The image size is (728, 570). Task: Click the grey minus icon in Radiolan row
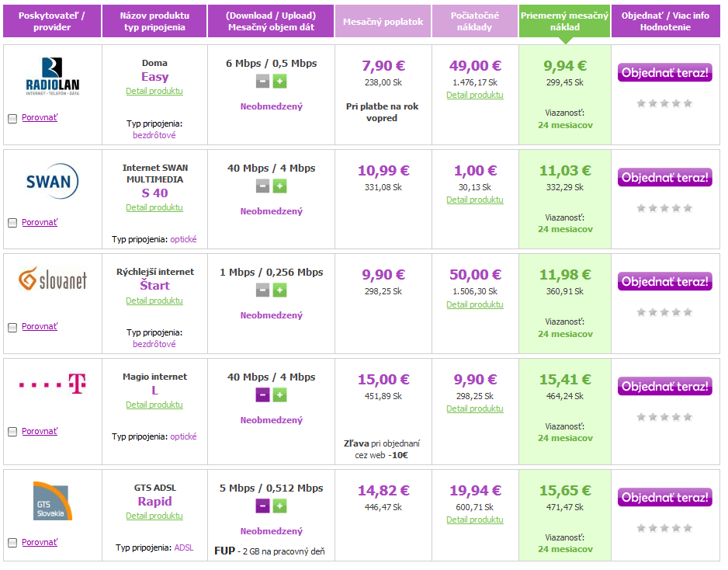(x=262, y=82)
